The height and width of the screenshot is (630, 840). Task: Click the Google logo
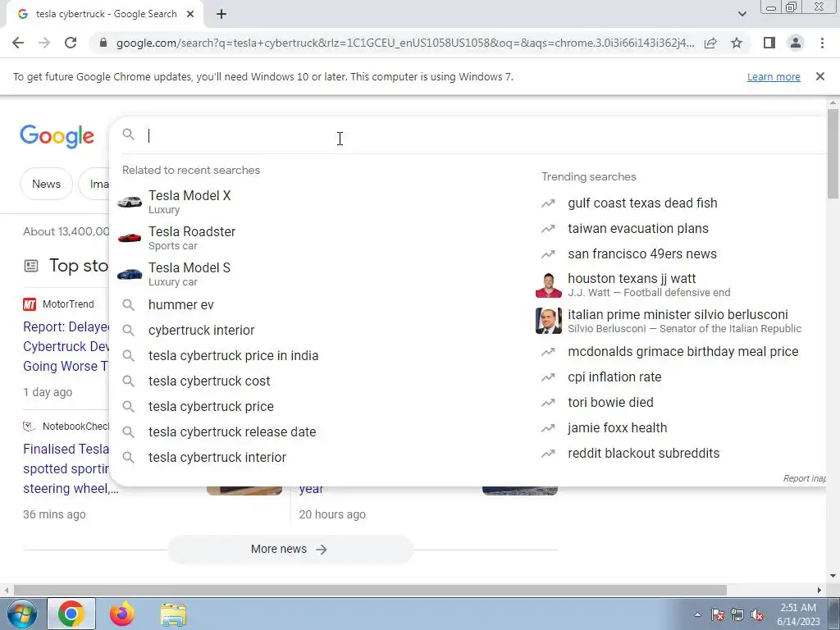pos(57,136)
